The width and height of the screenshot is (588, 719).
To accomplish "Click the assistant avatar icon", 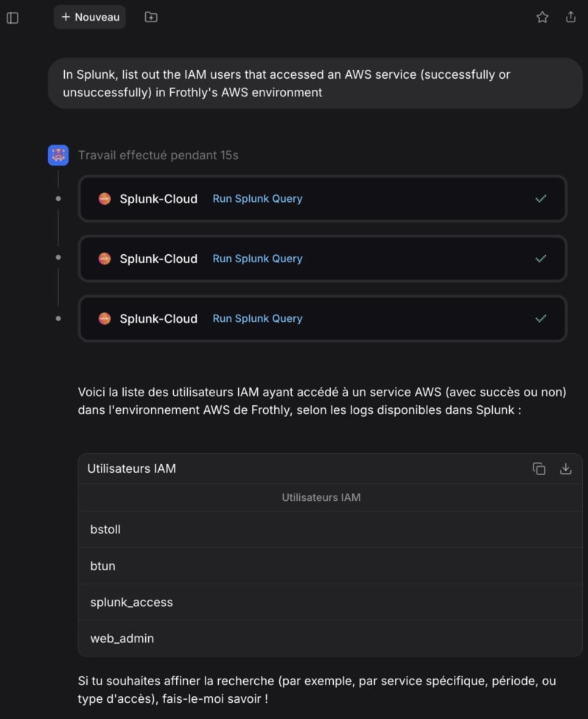I will (58, 155).
